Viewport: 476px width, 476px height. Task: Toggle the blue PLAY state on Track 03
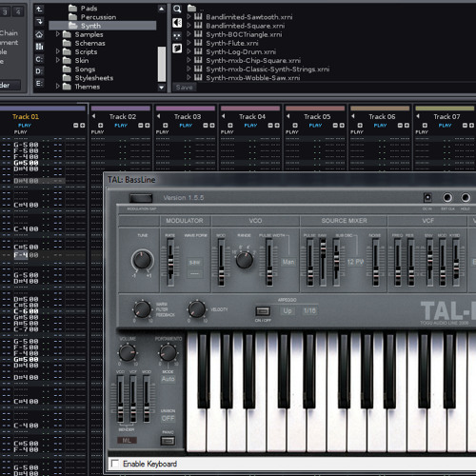point(186,126)
